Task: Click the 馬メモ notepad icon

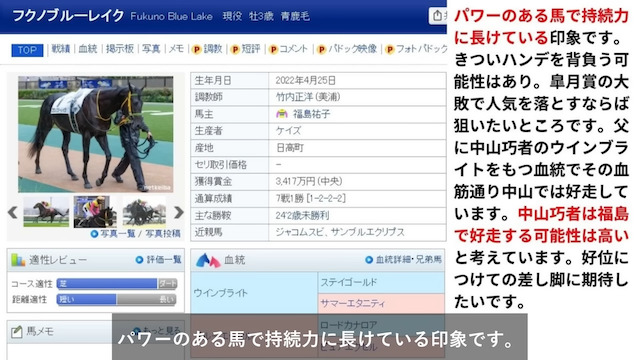Action: coord(16,331)
